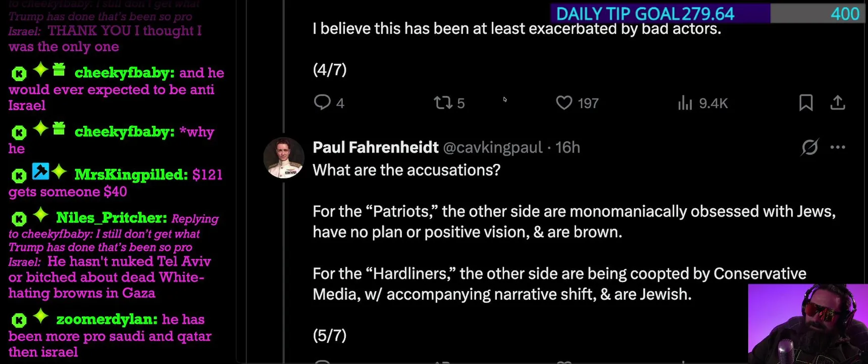This screenshot has width=868, height=364.
Task: Click the gift badge beside the first cheekyfbaby message
Action: [59, 70]
